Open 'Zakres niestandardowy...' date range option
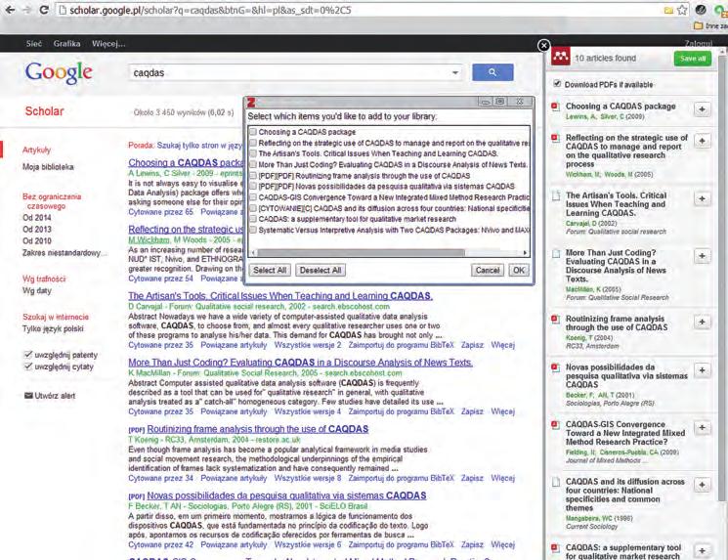Viewport: 728px width, 560px height. coord(65,252)
